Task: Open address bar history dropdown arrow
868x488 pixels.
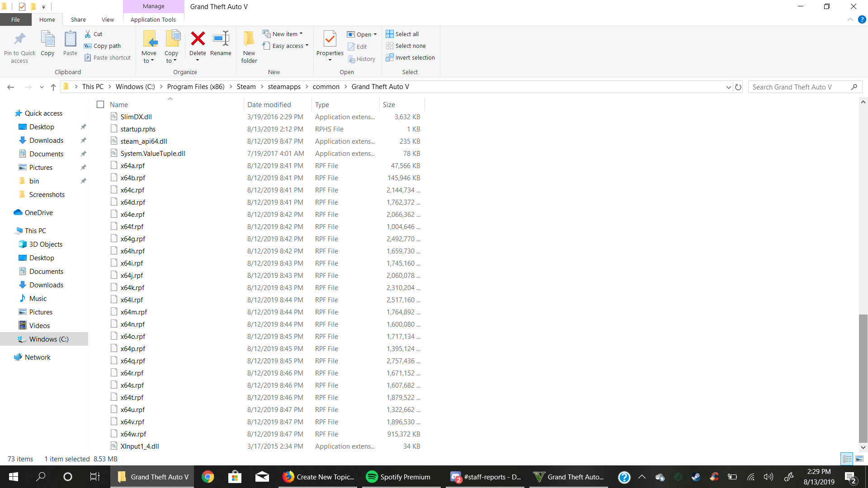Action: [728, 87]
